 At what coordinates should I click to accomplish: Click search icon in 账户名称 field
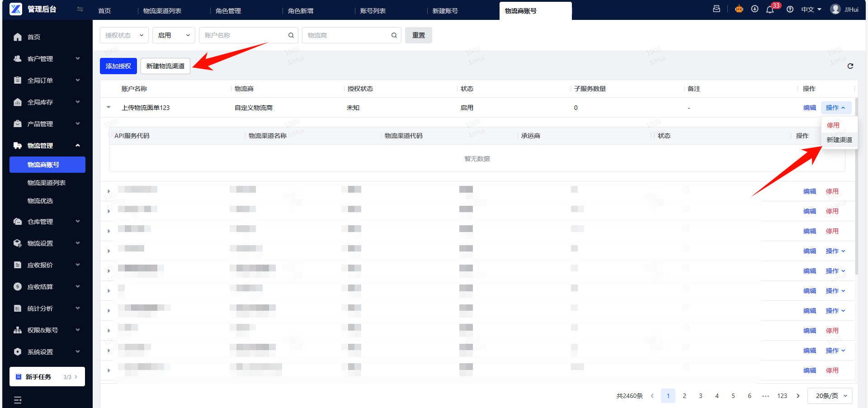click(x=291, y=35)
